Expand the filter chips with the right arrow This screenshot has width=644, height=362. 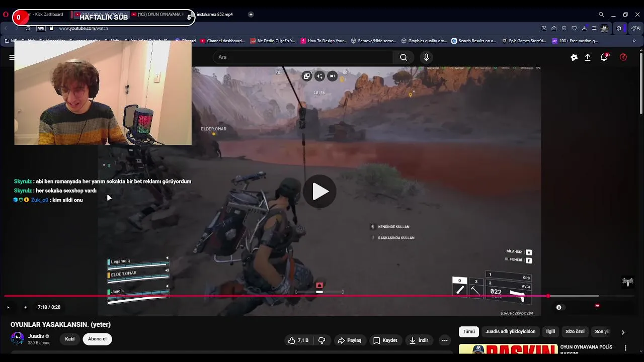point(623,332)
